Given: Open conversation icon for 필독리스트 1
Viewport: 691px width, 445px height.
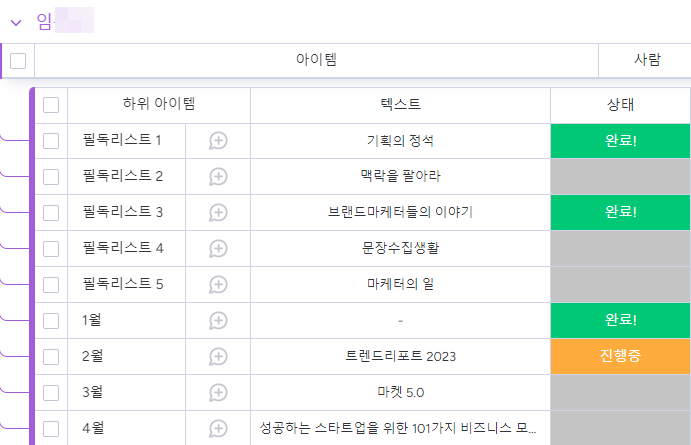Looking at the screenshot, I should point(218,141).
